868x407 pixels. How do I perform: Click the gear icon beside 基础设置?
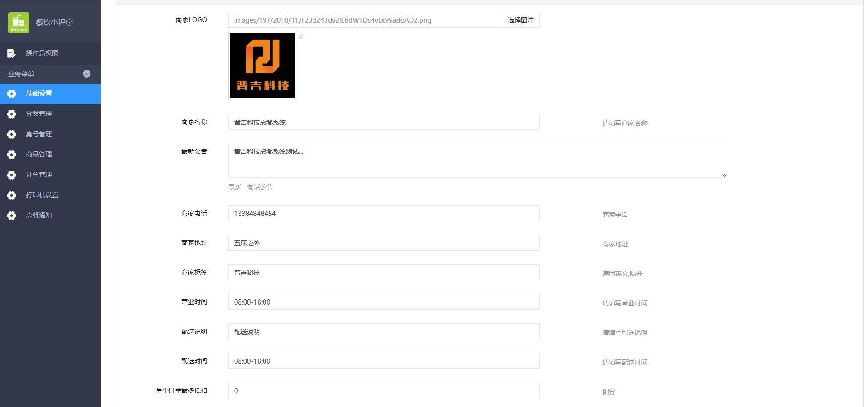[x=12, y=94]
